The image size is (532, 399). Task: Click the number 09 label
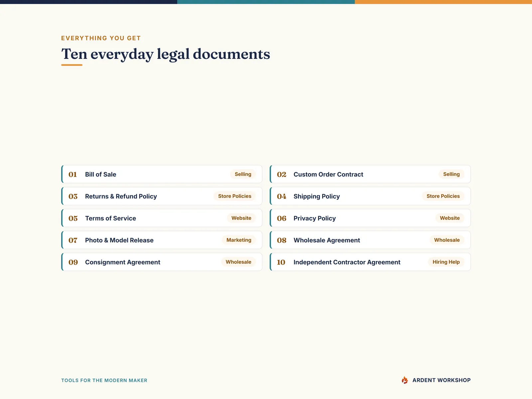point(73,262)
